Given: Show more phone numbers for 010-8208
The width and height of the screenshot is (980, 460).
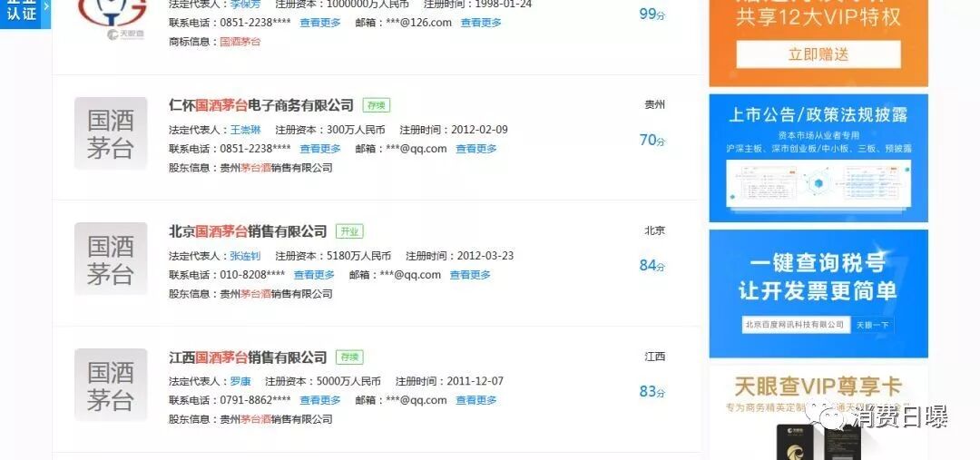Looking at the screenshot, I should pos(314,274).
